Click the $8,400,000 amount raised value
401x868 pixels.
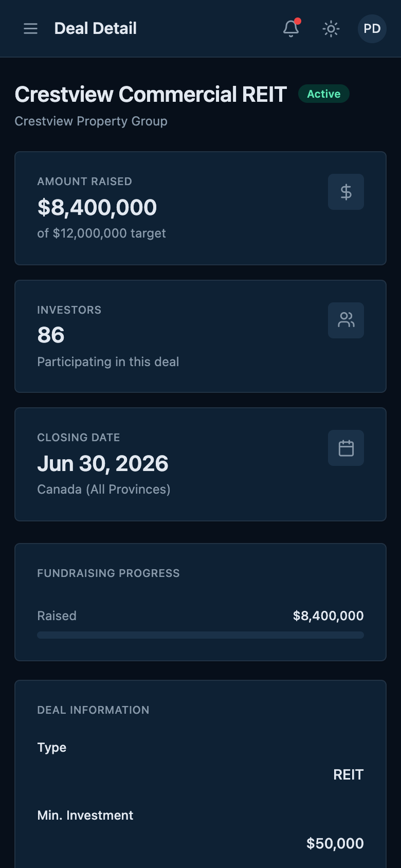click(97, 208)
